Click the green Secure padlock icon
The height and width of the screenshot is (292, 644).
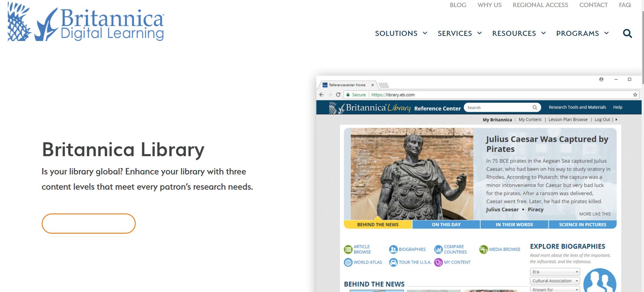click(348, 95)
